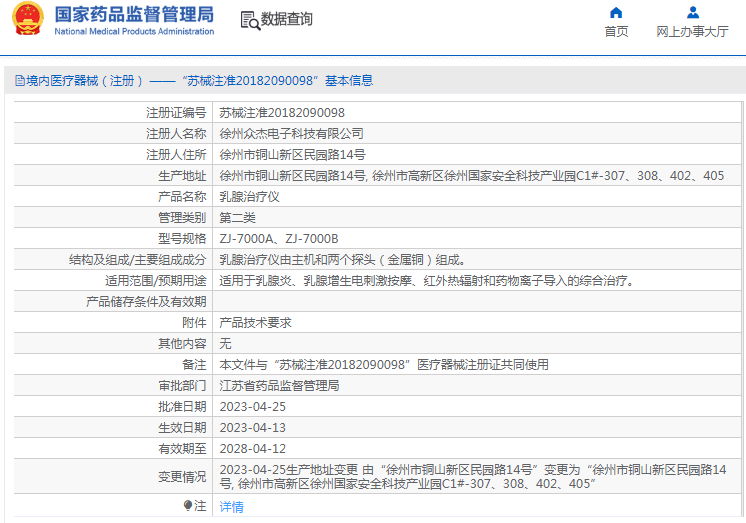Click the 数据查询 document search icon
The width and height of the screenshot is (746, 523).
pyautogui.click(x=249, y=20)
